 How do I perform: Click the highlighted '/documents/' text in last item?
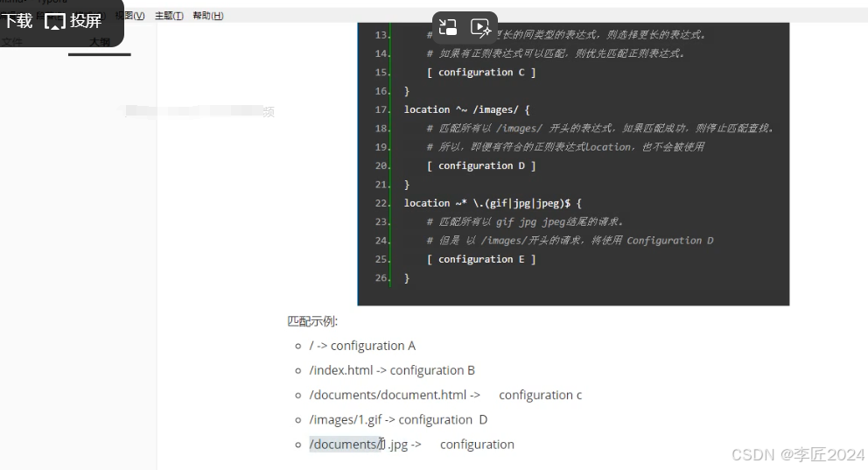click(x=346, y=445)
